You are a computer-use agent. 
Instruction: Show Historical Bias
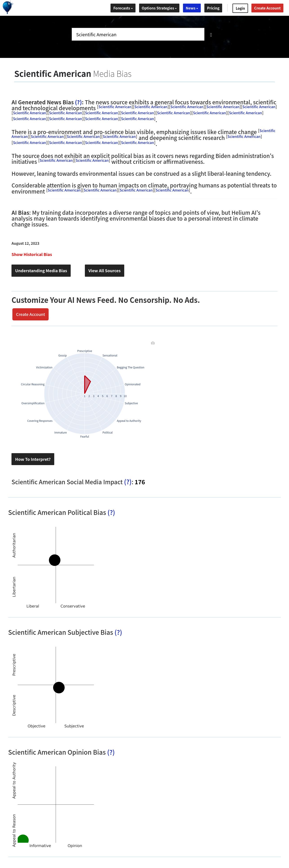(32, 254)
